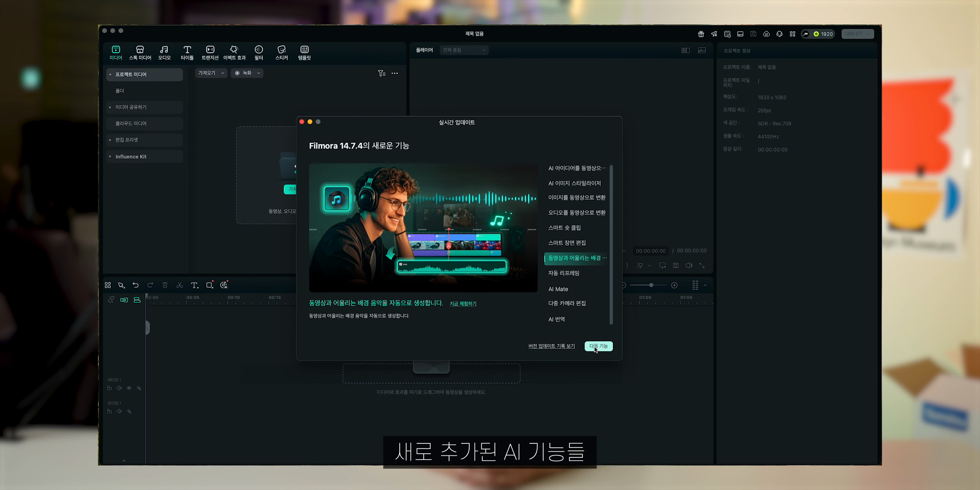Open the 전체 품질 quality dropdown
This screenshot has height=490, width=980.
464,50
